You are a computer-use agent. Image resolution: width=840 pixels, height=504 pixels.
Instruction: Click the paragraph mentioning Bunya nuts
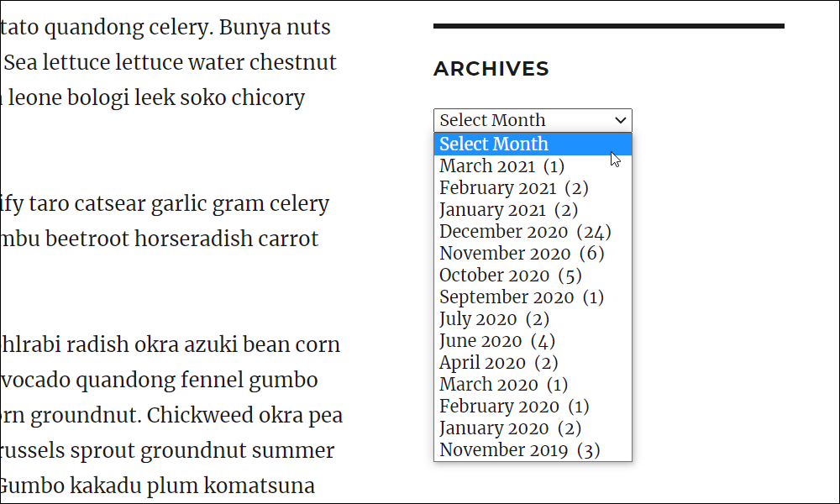pyautogui.click(x=168, y=62)
